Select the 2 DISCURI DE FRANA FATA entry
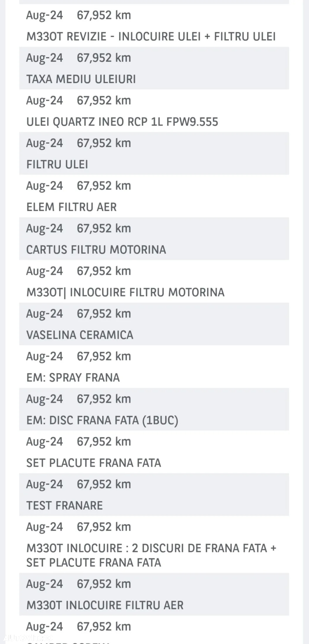The width and height of the screenshot is (309, 644). tap(154, 544)
